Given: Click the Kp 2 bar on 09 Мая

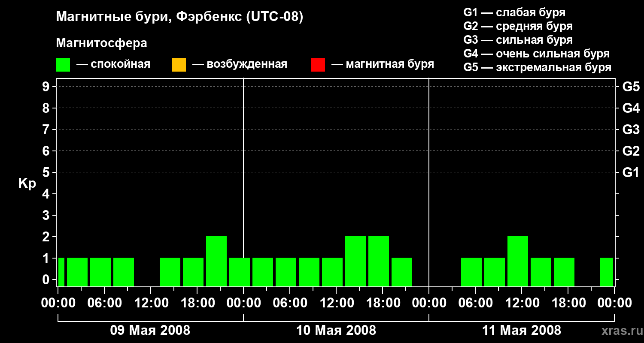Looking at the screenshot, I should (216, 261).
